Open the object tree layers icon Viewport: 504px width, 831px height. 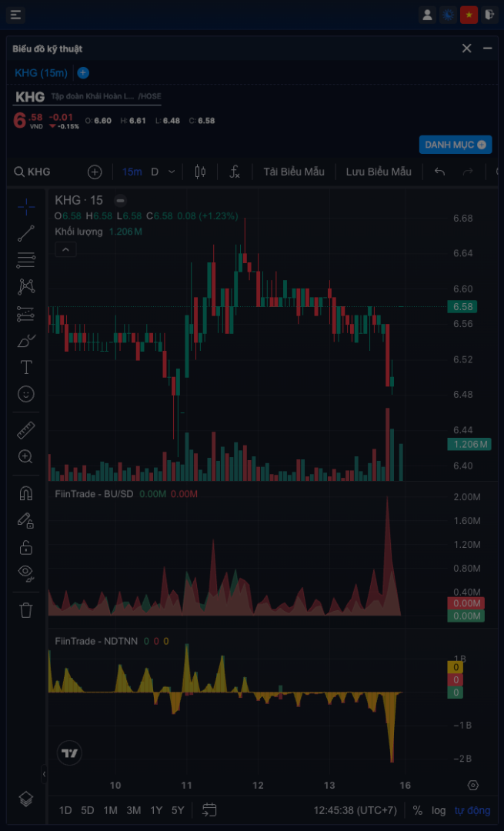point(25,798)
